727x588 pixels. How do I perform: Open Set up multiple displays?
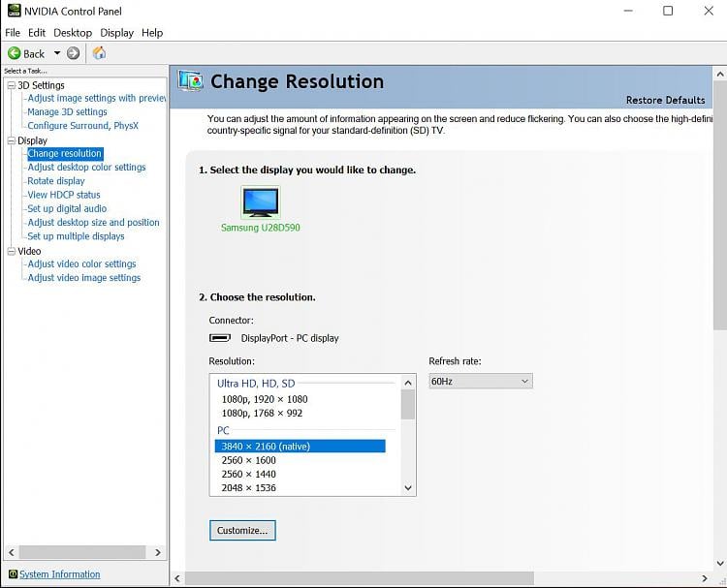(76, 236)
